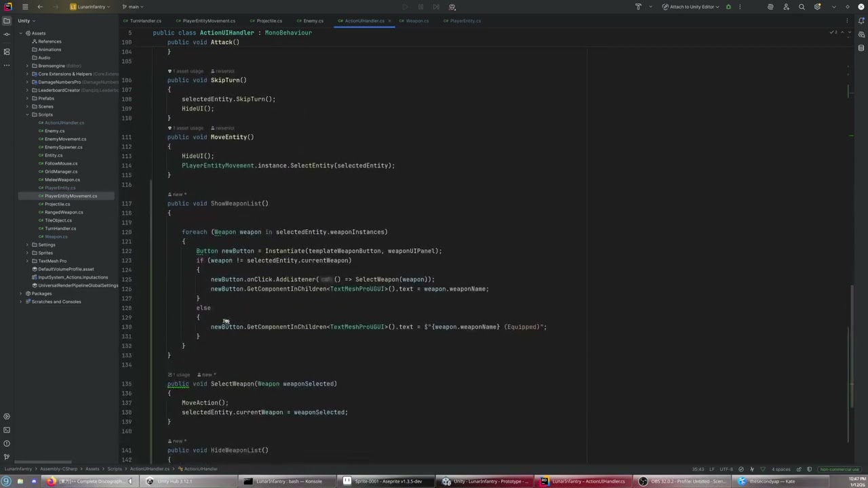Select the Prefabs folder
Image resolution: width=868 pixels, height=488 pixels.
pyautogui.click(x=46, y=98)
